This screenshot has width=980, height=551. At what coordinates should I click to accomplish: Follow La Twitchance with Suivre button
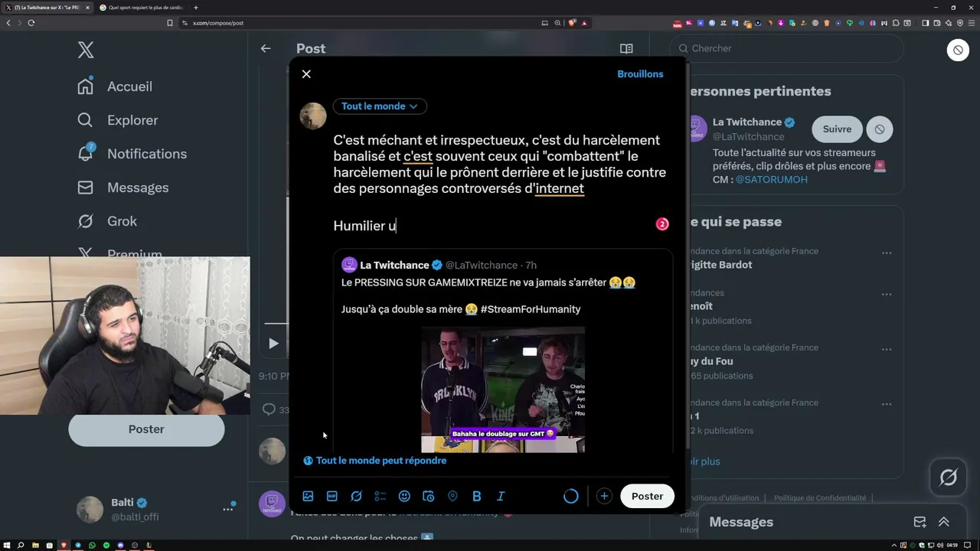coord(837,129)
